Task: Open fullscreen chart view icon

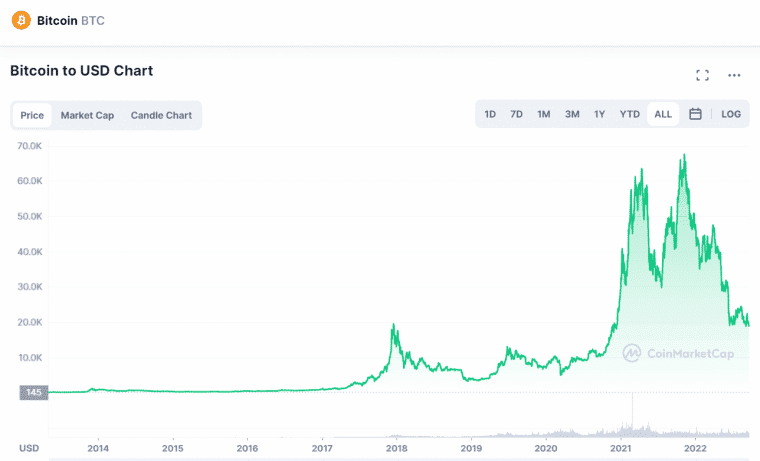Action: pos(702,75)
